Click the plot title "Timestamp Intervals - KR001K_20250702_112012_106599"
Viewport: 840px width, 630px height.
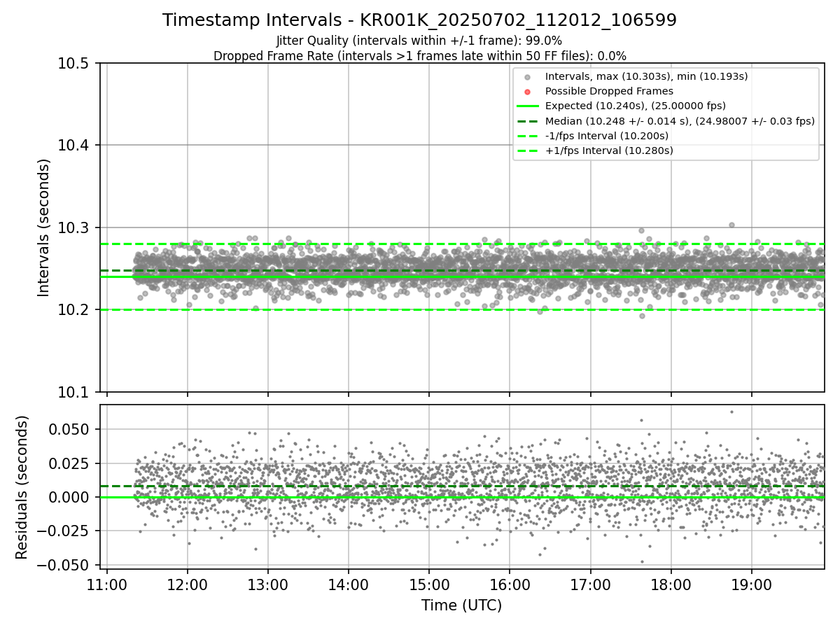tap(419, 20)
